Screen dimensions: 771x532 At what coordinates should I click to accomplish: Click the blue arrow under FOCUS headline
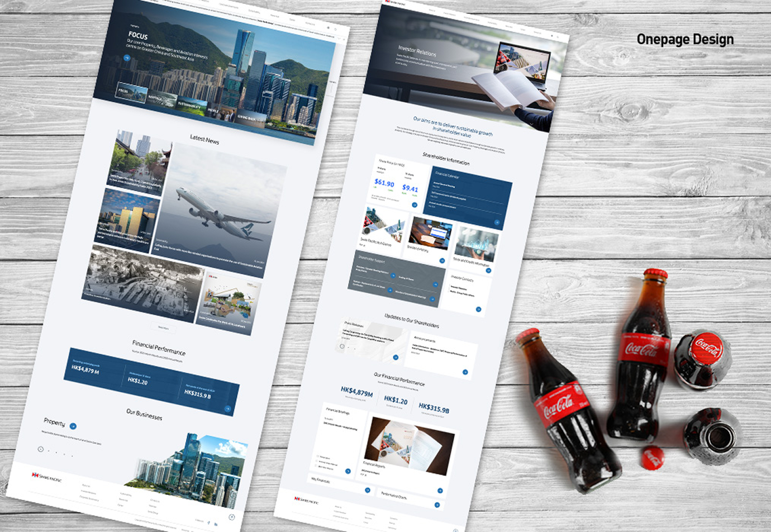[127, 58]
